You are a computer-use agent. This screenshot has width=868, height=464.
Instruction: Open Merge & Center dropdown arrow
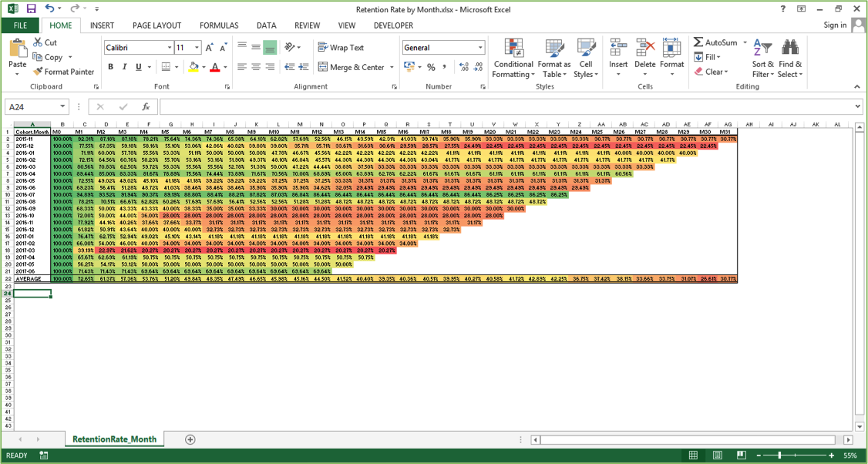392,67
